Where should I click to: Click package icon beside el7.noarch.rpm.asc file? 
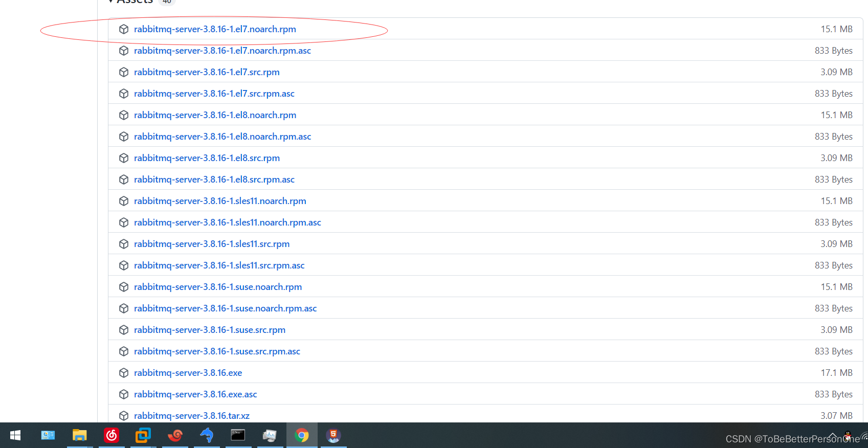[x=124, y=51]
